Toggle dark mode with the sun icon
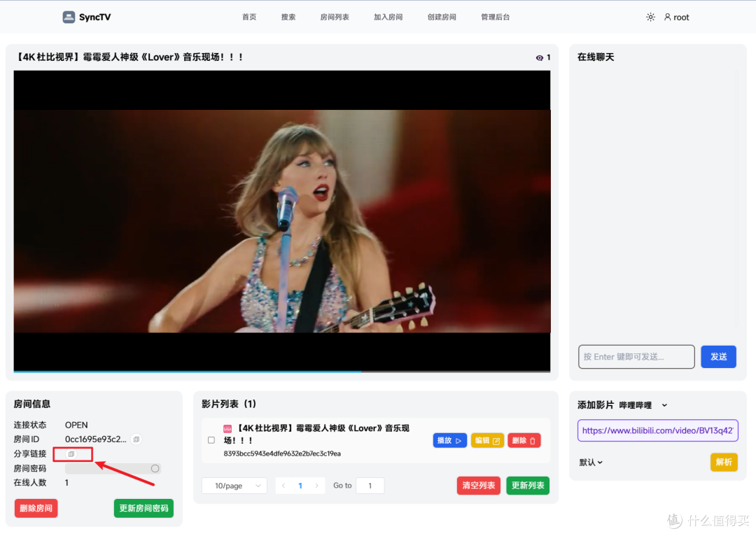The width and height of the screenshot is (756, 536). [650, 16]
